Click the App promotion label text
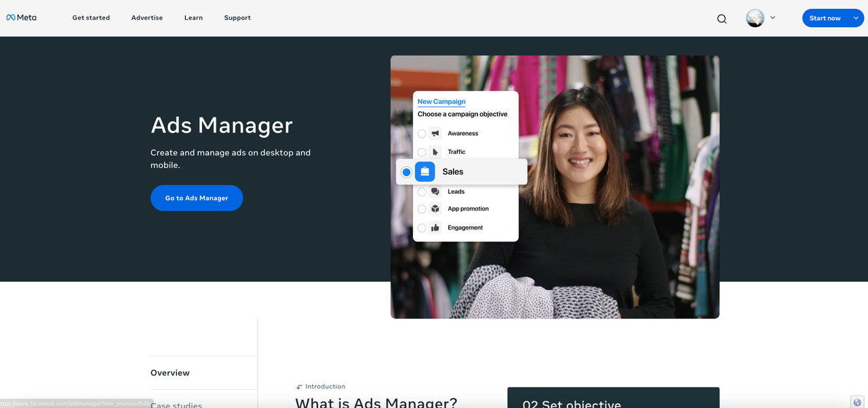The height and width of the screenshot is (408, 868). point(468,209)
